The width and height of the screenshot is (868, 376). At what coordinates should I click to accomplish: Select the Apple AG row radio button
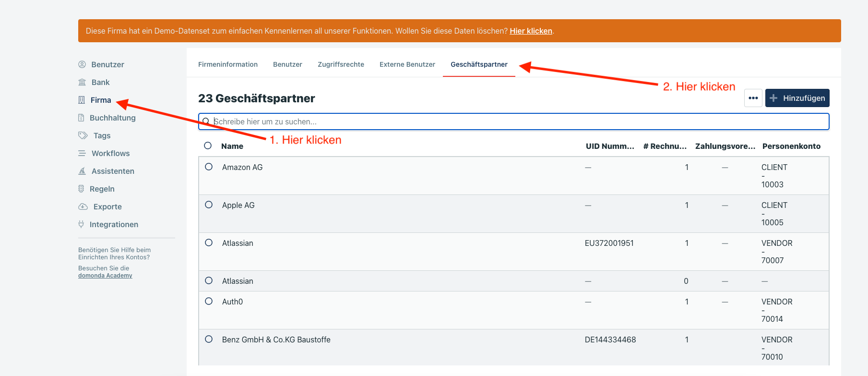click(x=209, y=205)
